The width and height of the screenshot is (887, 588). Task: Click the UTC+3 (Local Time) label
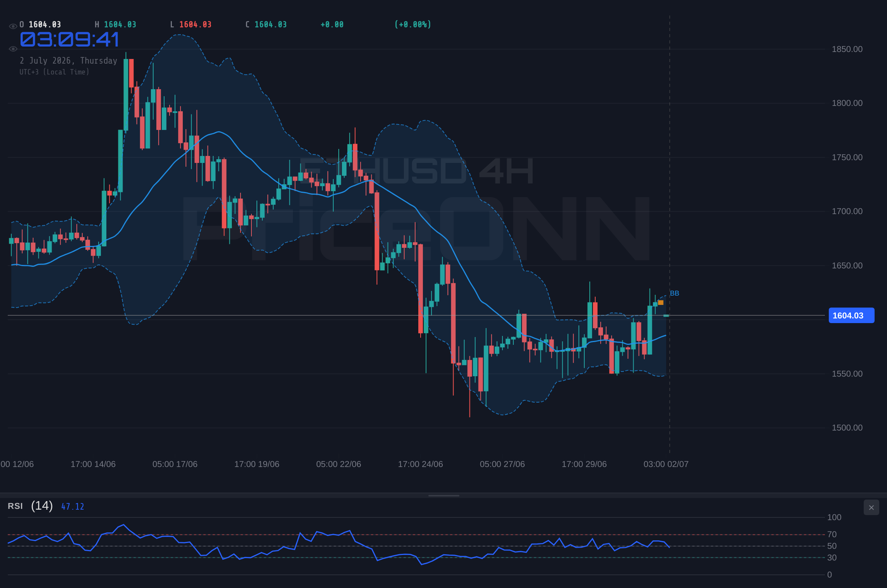[54, 72]
